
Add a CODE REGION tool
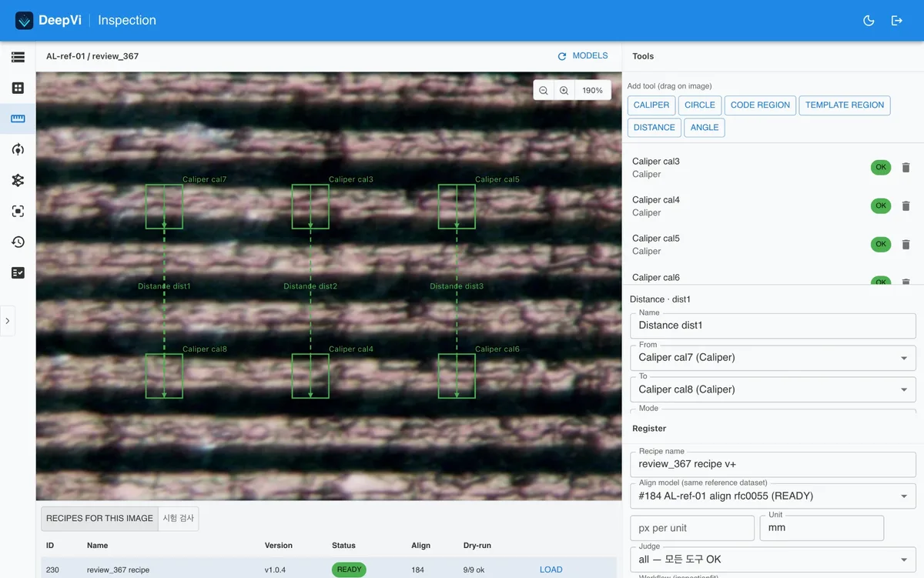[760, 105]
